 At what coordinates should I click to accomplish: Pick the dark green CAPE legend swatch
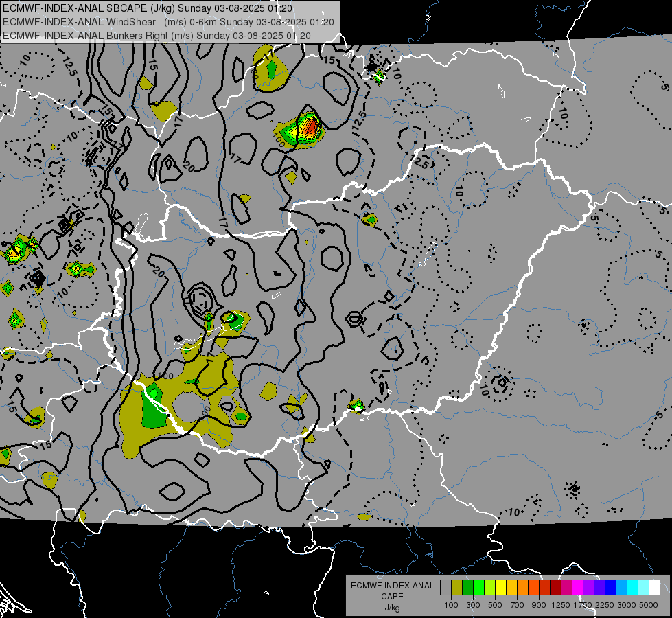(467, 587)
